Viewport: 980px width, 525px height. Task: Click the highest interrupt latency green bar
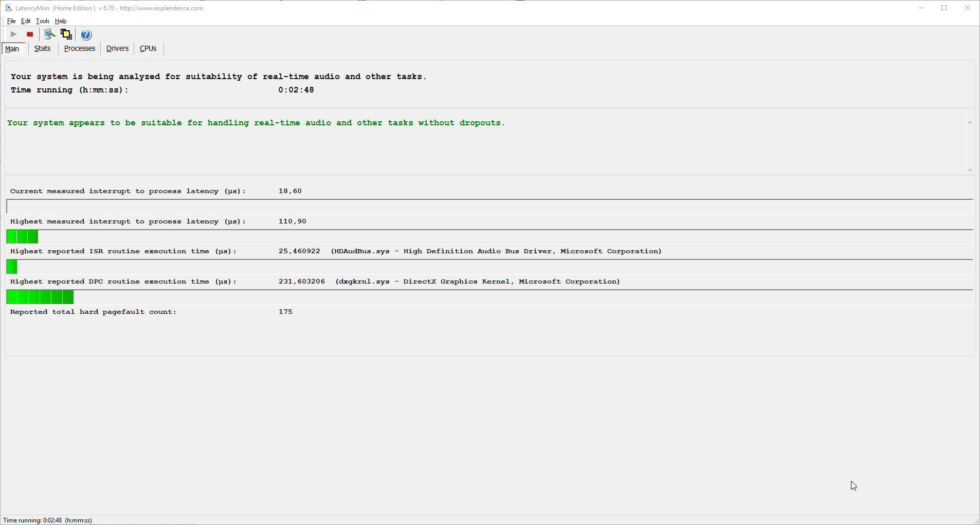(x=22, y=237)
